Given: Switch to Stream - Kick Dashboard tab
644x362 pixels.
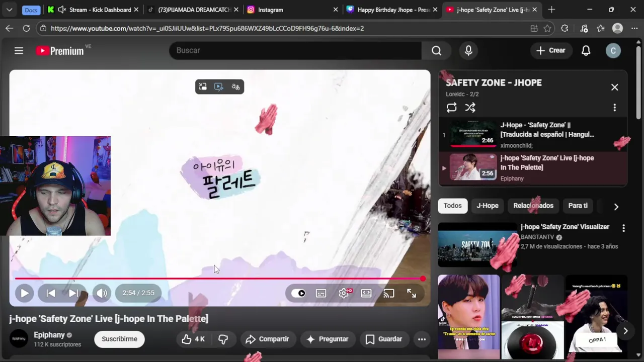Looking at the screenshot, I should click(93, 10).
